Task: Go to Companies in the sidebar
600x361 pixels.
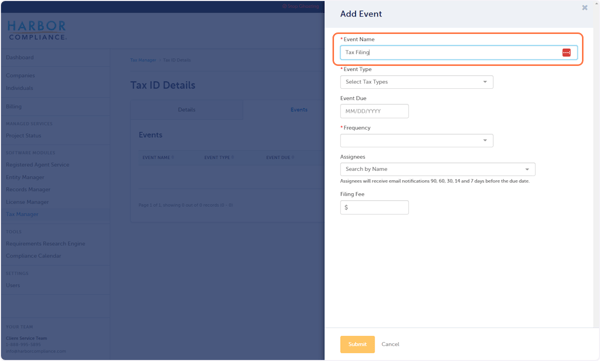Action: pyautogui.click(x=20, y=75)
